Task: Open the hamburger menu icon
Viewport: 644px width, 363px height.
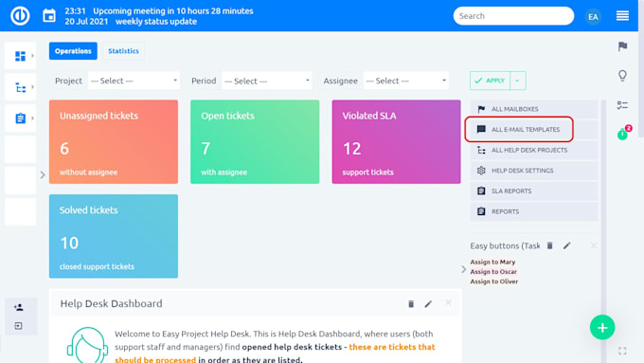Action: 622,16
